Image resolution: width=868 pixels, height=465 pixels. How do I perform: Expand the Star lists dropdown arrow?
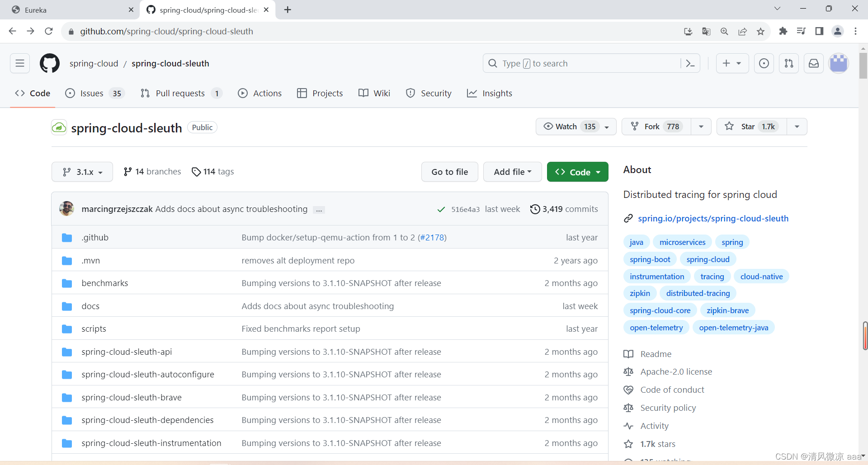pos(797,127)
